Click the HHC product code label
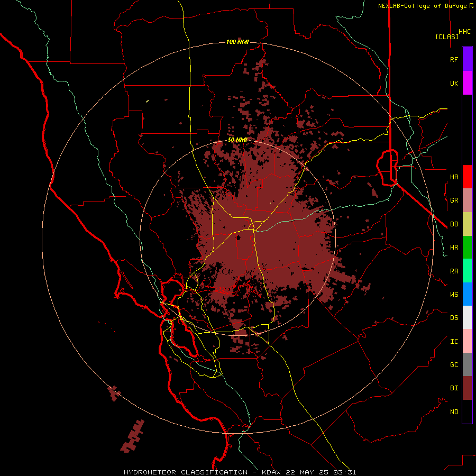This screenshot has width=476, height=476. pos(465,32)
